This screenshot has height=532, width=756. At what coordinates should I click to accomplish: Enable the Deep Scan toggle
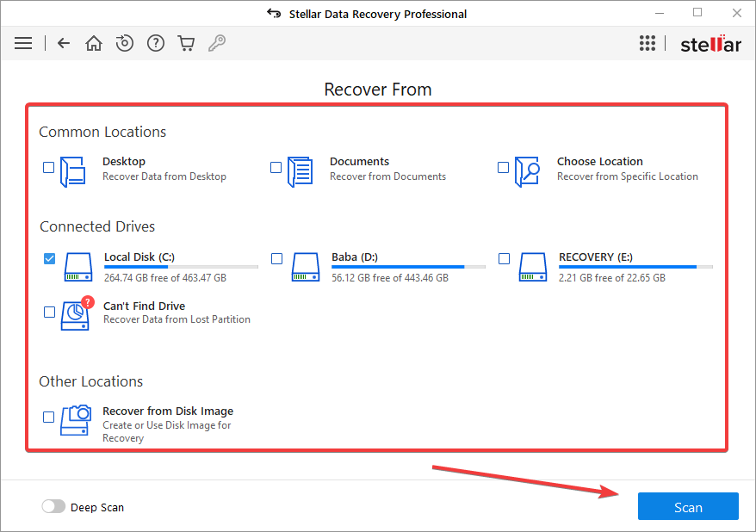53,506
